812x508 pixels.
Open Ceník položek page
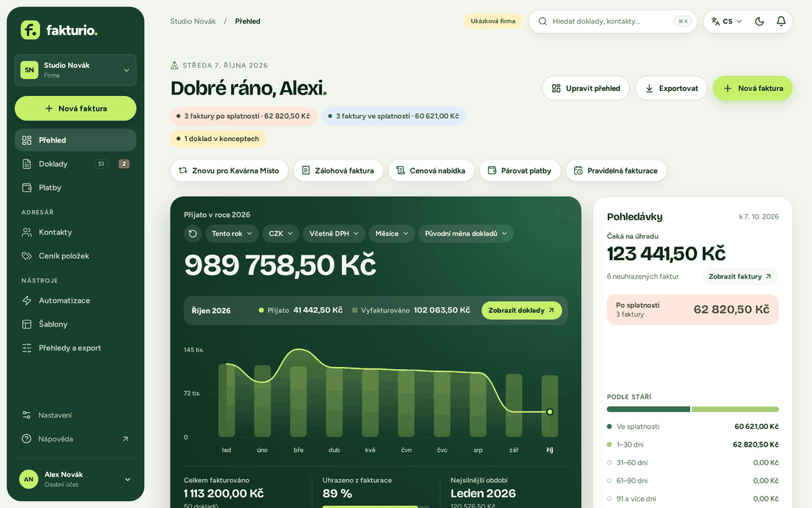click(x=75, y=256)
